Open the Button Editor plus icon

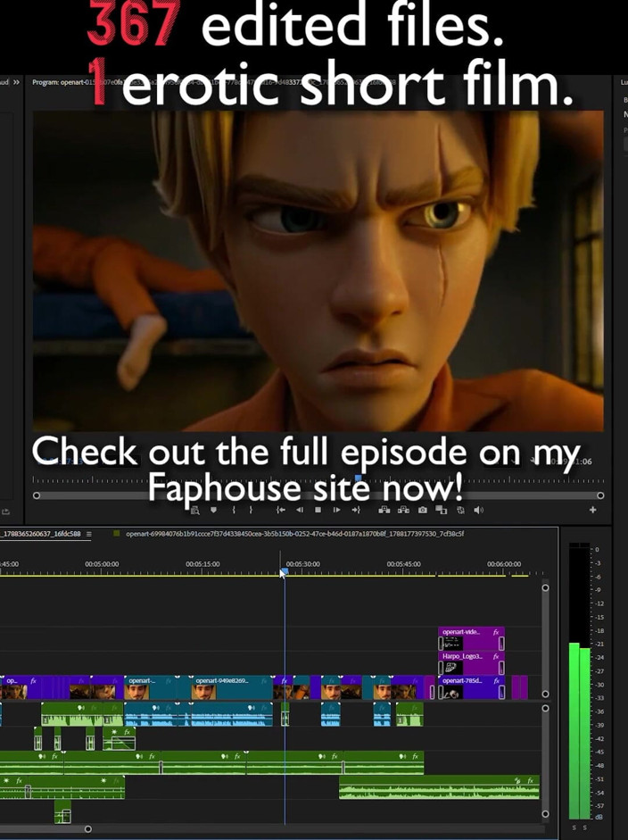point(592,510)
